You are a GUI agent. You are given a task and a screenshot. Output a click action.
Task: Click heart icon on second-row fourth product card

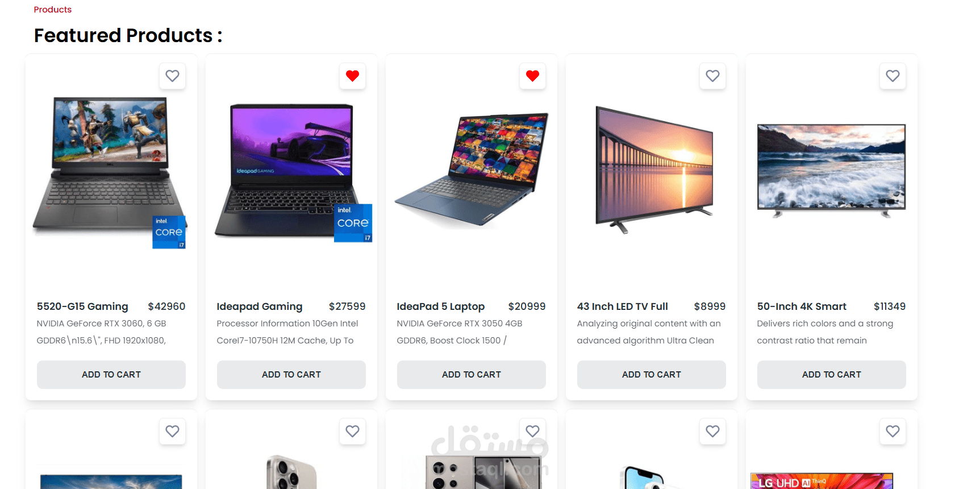(712, 431)
